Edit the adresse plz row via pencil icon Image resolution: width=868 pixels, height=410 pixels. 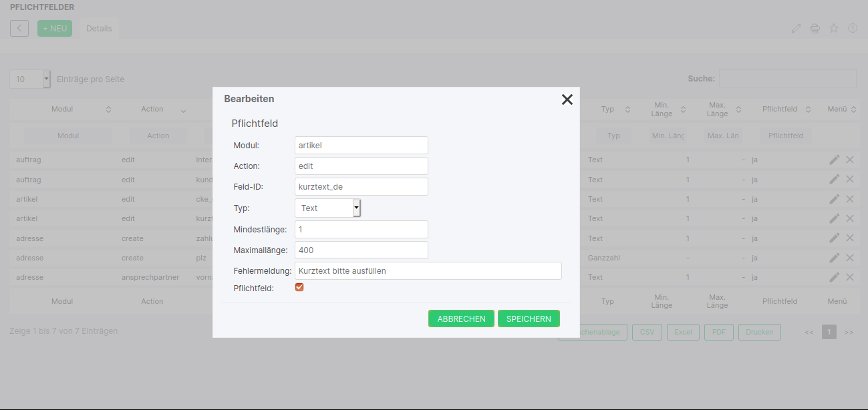(x=834, y=258)
